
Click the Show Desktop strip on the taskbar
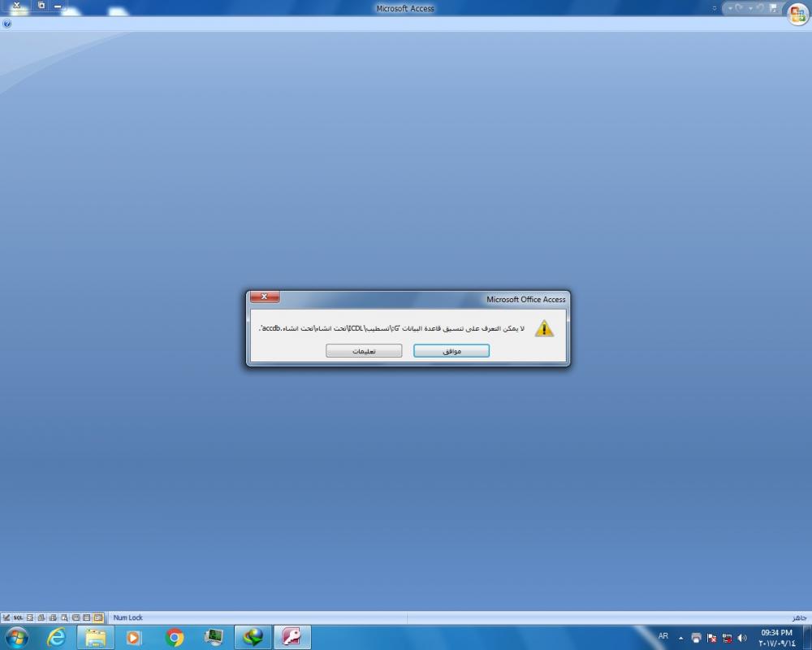[807, 637]
